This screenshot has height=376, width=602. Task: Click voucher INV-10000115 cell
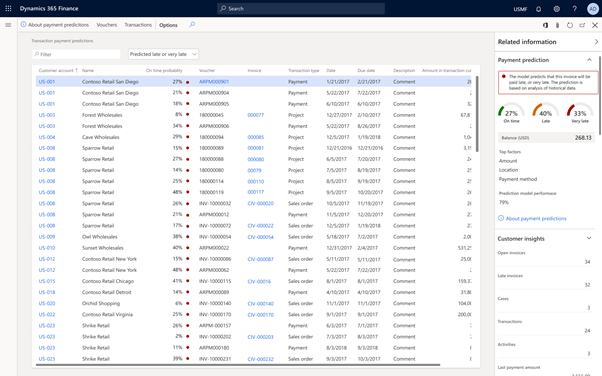tap(215, 281)
